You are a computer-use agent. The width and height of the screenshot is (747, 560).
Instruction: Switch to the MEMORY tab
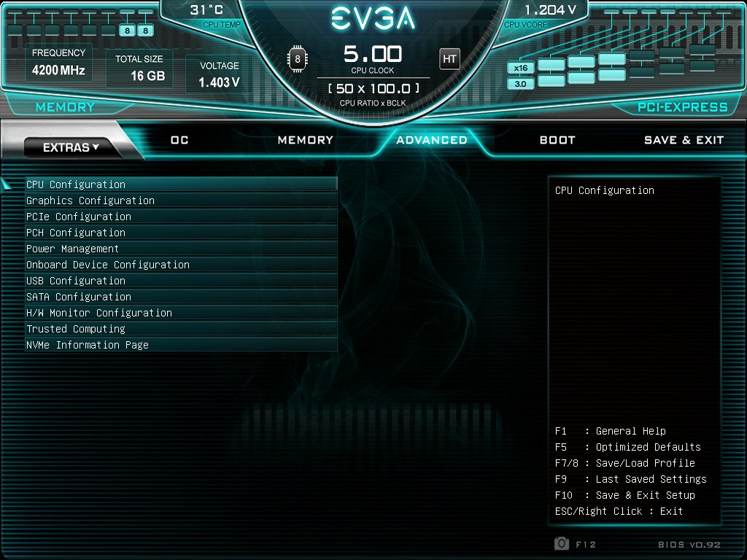(x=306, y=140)
